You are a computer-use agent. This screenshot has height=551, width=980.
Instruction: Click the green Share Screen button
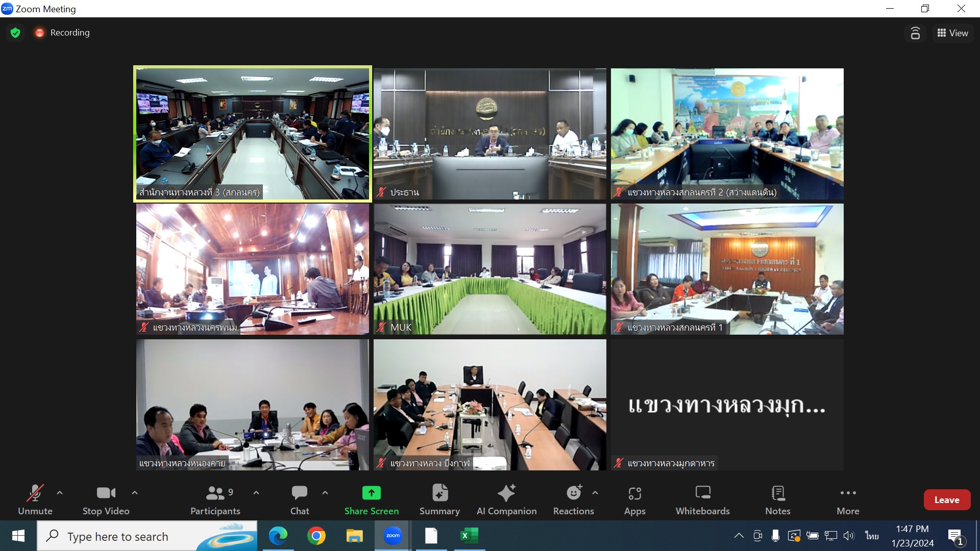pos(371,499)
